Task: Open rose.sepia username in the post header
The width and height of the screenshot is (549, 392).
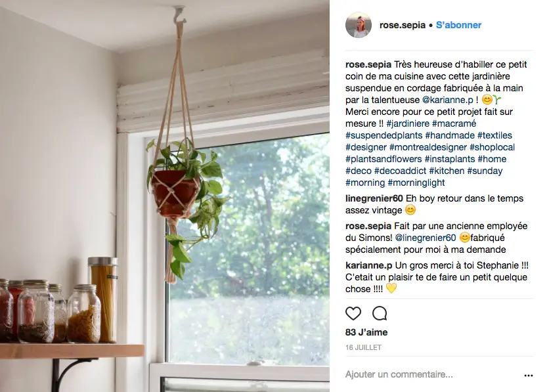Action: pyautogui.click(x=403, y=25)
